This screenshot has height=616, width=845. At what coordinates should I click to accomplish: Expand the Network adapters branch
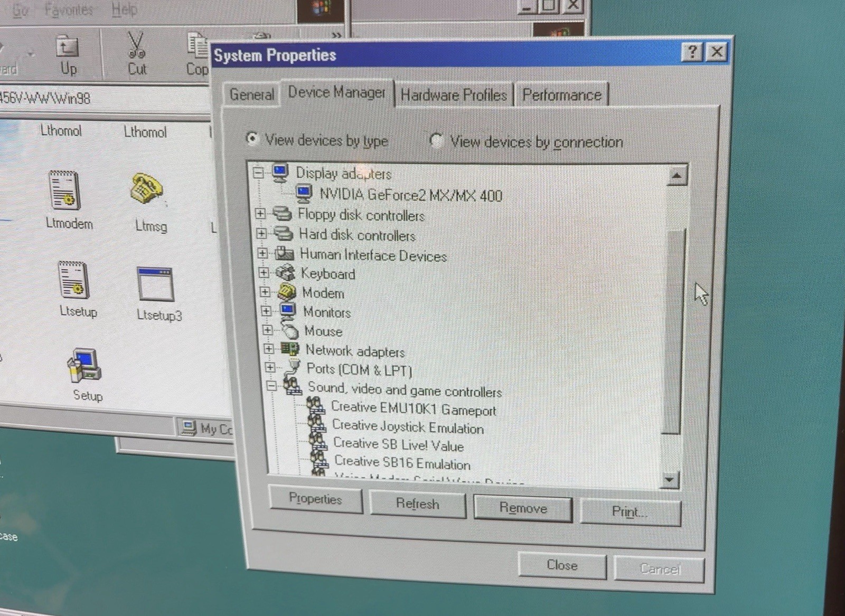pyautogui.click(x=269, y=348)
